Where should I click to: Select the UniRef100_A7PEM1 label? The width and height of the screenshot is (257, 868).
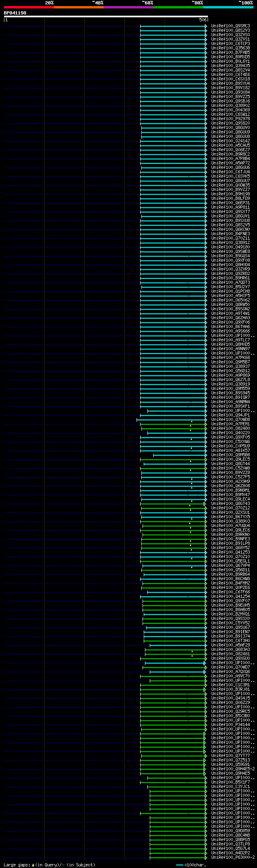tap(230, 424)
